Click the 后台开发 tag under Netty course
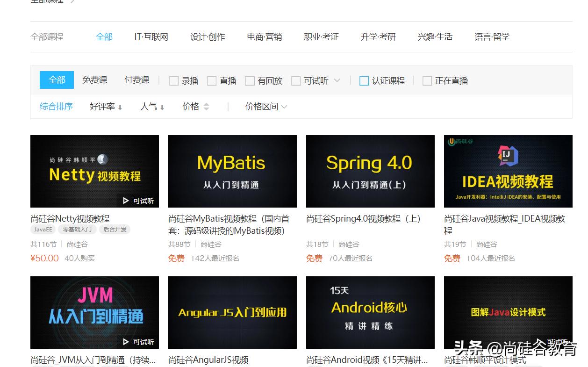Viewport: 588px width, 367px height. pyautogui.click(x=115, y=230)
